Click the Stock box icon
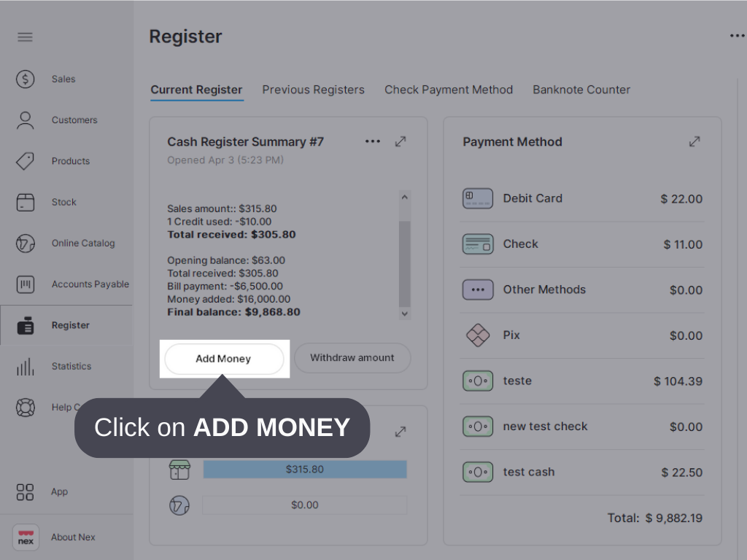747x560 pixels. pyautogui.click(x=26, y=202)
